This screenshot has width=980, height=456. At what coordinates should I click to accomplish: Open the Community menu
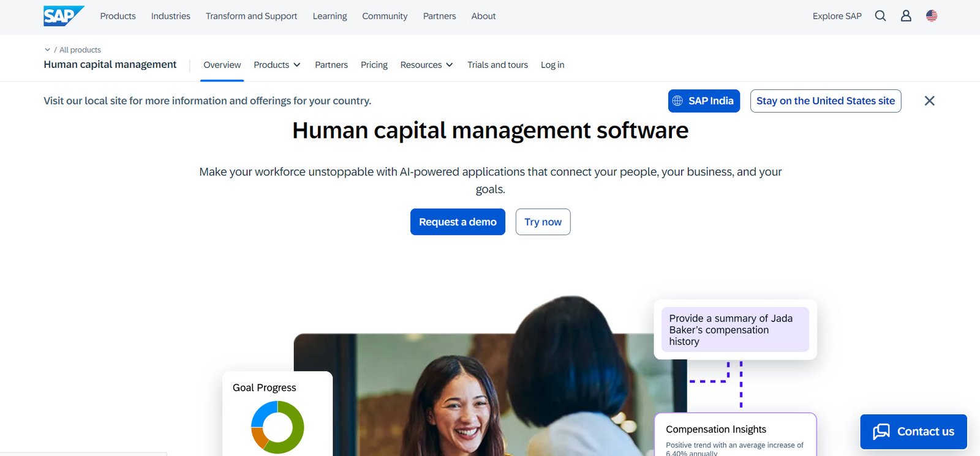coord(385,16)
